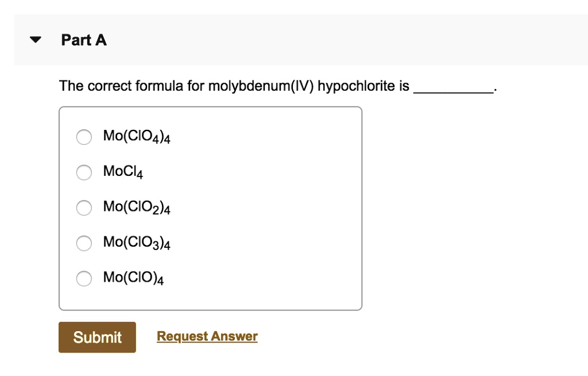Click the Part A header bar

(x=294, y=40)
